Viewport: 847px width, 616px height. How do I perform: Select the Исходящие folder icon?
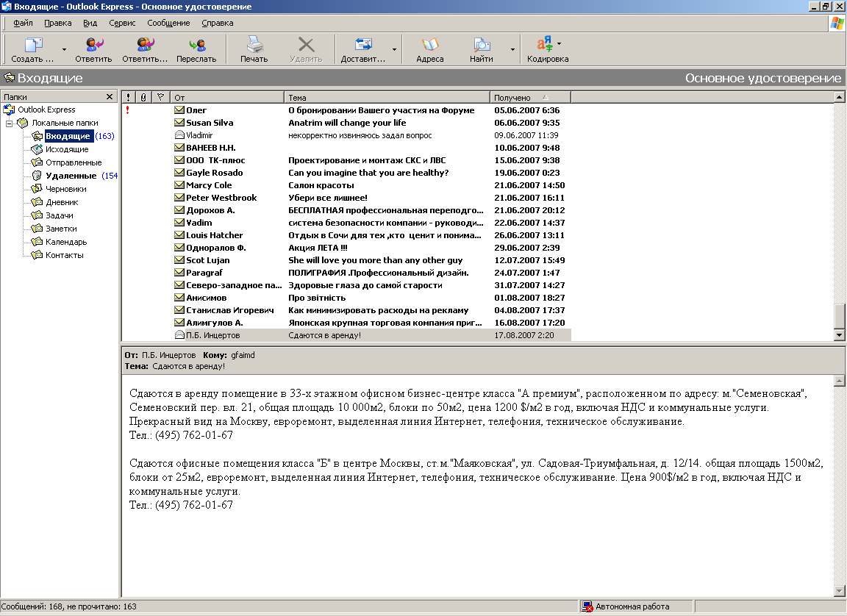pyautogui.click(x=36, y=149)
